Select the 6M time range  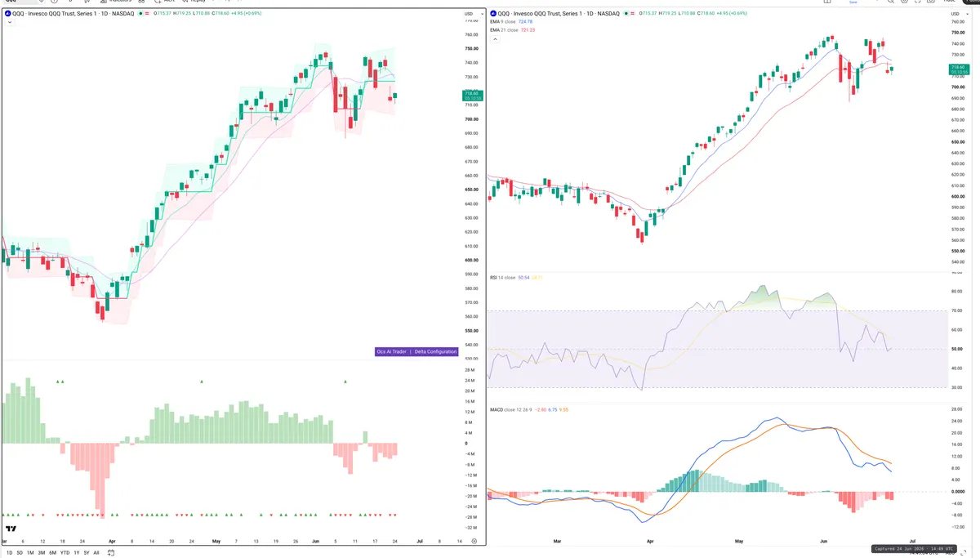(x=52, y=553)
